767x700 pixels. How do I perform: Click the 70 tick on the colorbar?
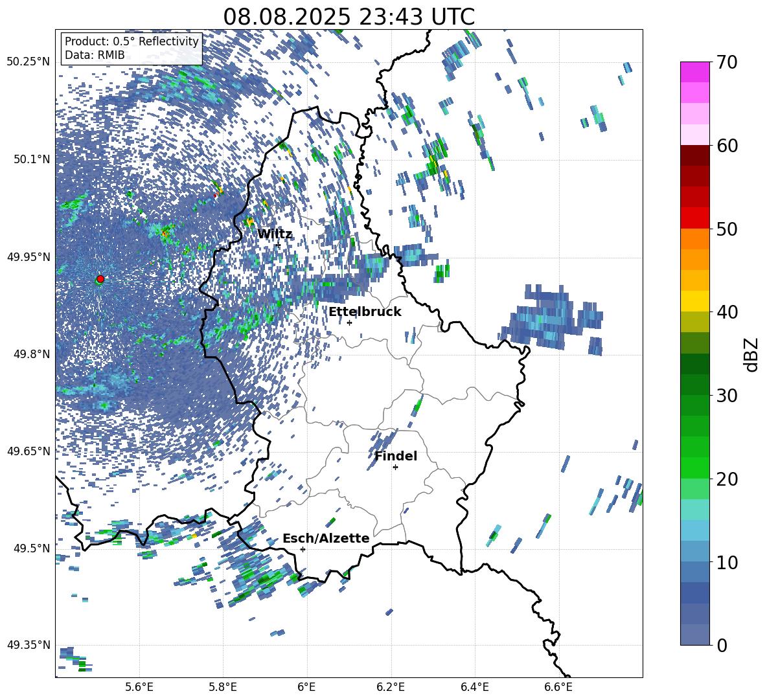(727, 62)
